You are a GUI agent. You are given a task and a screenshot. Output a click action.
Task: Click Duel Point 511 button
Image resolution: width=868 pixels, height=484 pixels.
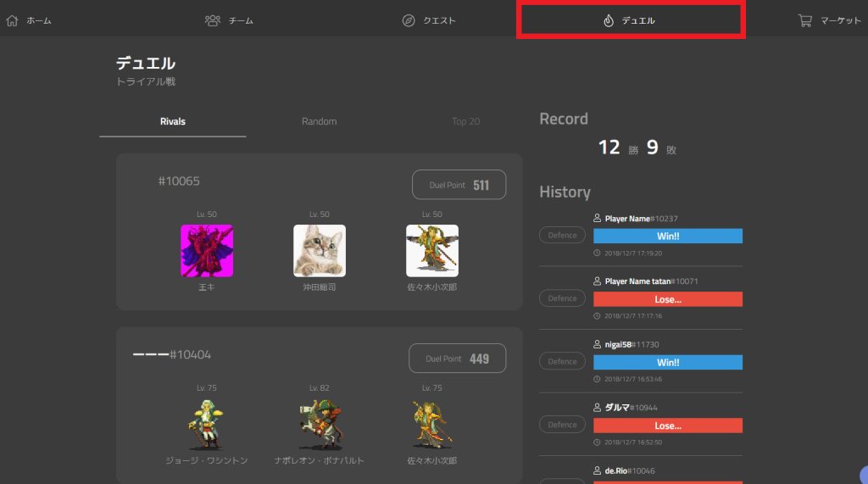[x=459, y=185]
